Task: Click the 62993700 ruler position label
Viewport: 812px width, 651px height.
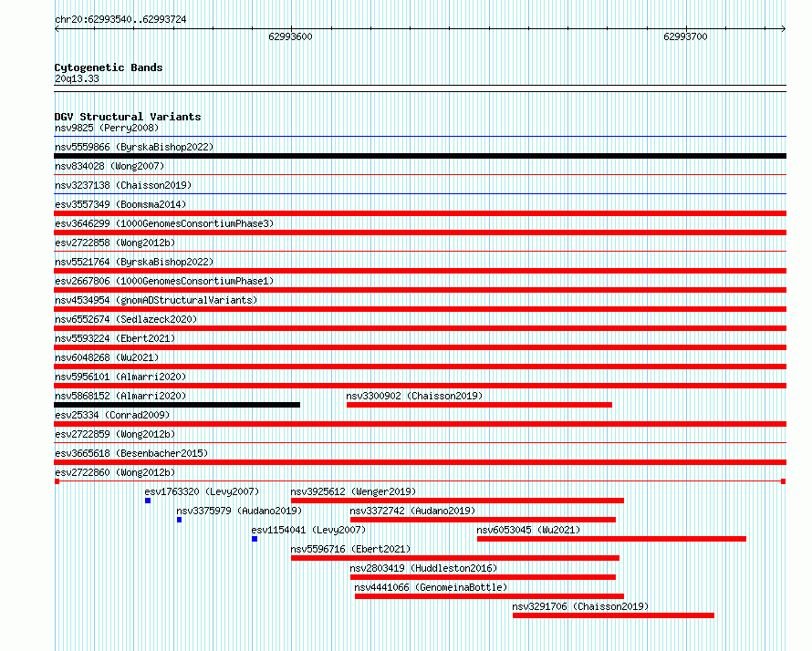Action: pyautogui.click(x=685, y=36)
